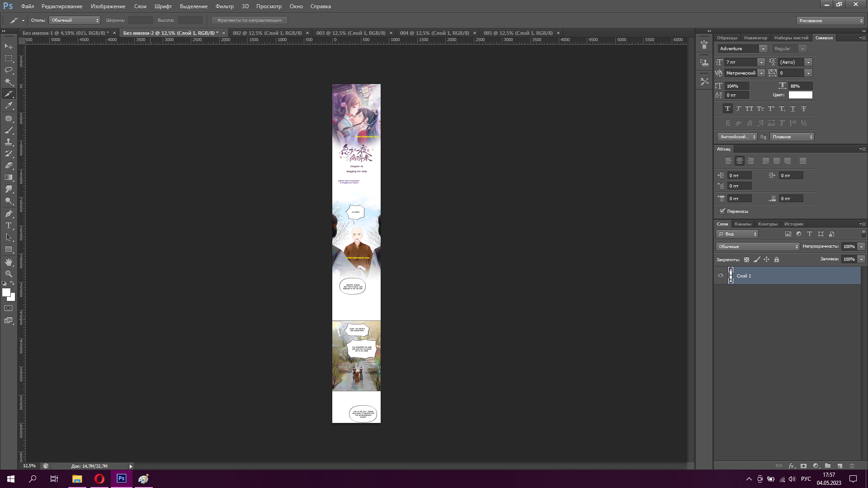Open the Рисование workspace dropdown

click(830, 21)
